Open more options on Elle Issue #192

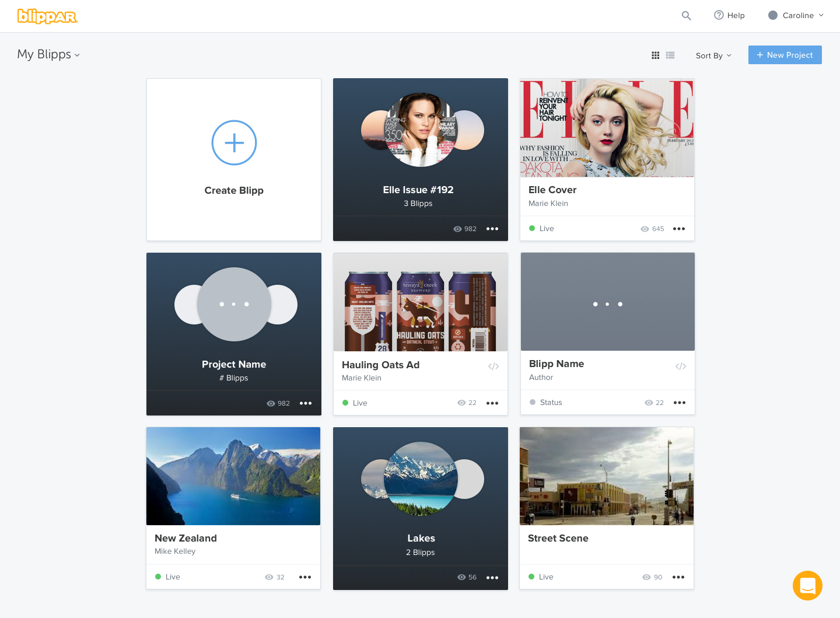point(492,229)
